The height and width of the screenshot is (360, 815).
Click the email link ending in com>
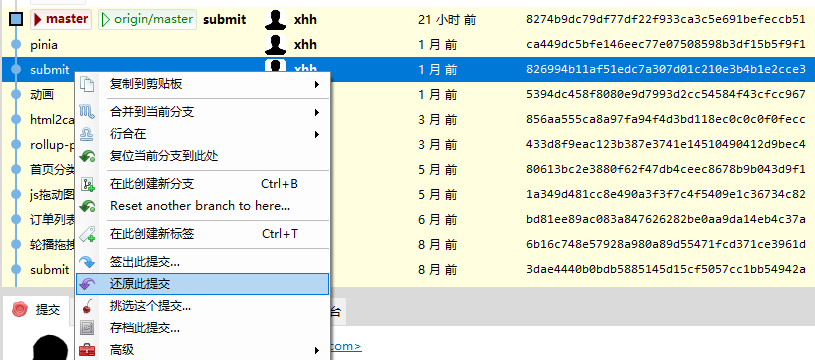click(x=346, y=346)
